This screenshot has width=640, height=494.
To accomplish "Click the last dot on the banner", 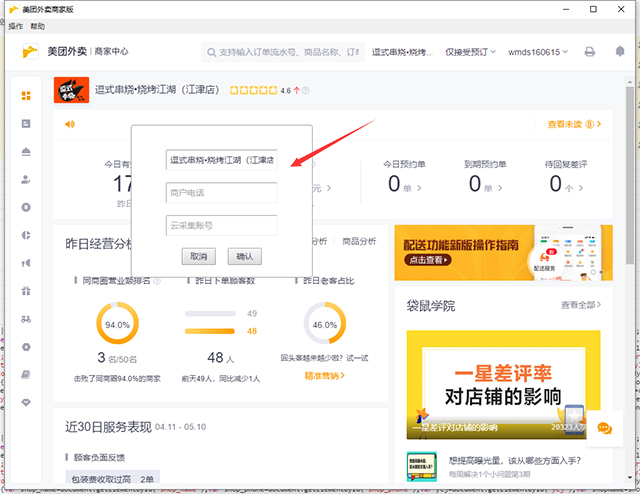I will tap(601, 272).
